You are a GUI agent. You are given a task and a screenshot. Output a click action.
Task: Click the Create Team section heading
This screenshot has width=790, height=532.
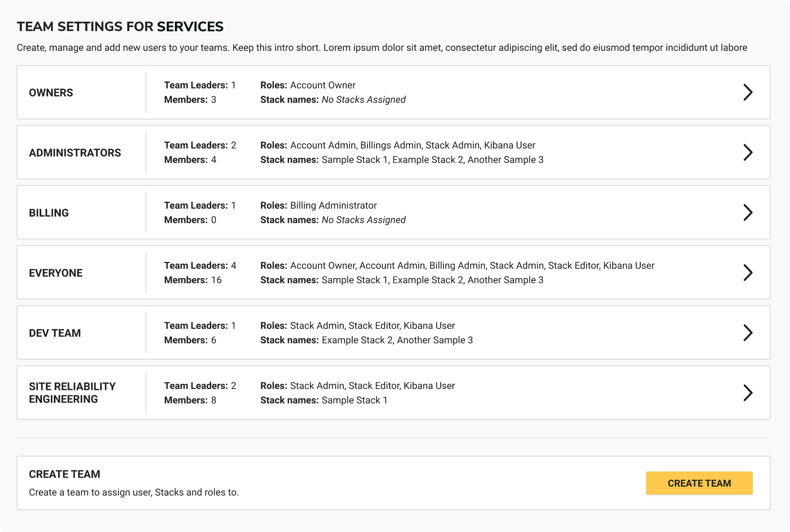coord(65,474)
